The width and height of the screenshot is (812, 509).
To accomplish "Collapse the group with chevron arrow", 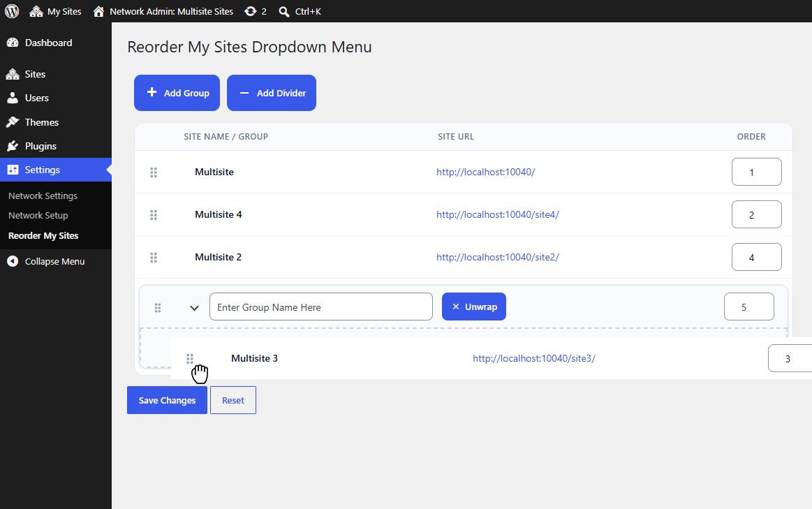I will click(194, 308).
